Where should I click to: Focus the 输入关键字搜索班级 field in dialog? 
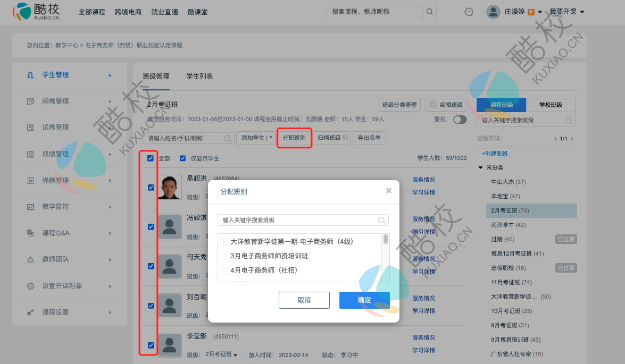[303, 220]
